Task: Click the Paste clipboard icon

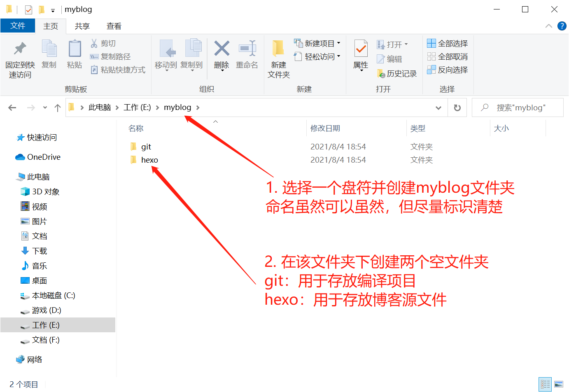Action: click(x=75, y=49)
